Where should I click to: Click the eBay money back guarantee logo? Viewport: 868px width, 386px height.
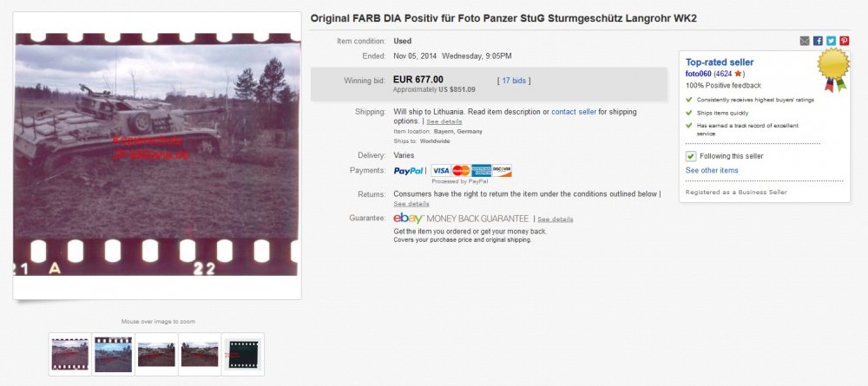click(409, 219)
